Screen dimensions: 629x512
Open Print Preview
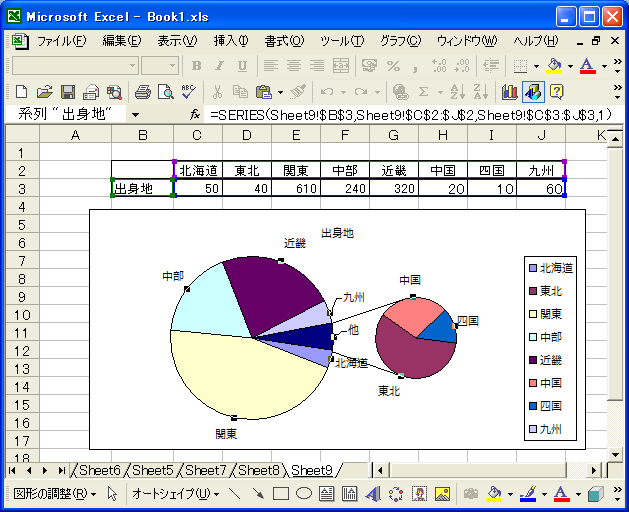(166, 92)
